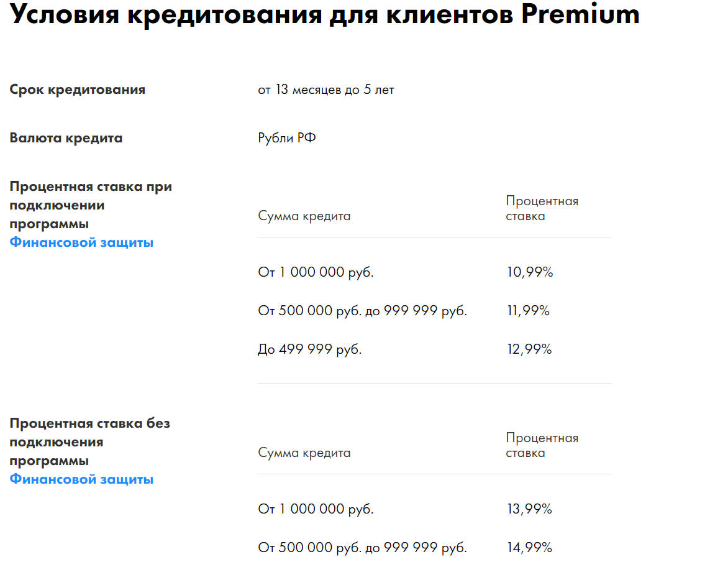Click the 12,99% interest rate
728x562 pixels.
coord(530,349)
